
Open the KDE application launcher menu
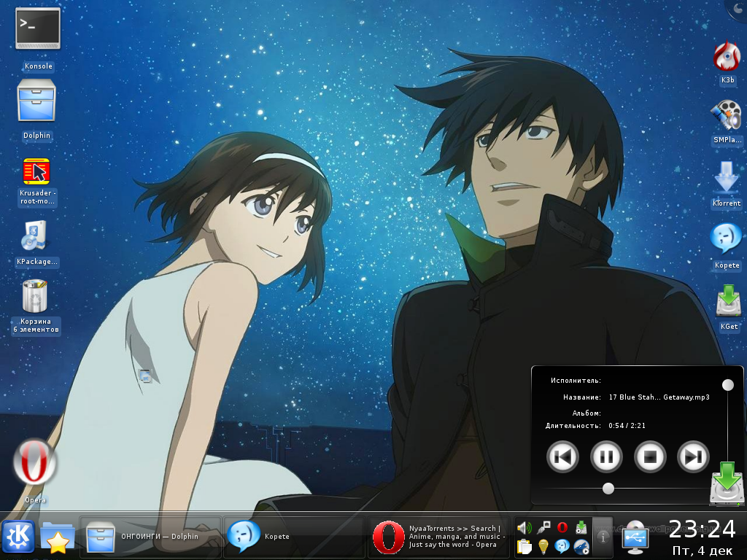(x=18, y=537)
